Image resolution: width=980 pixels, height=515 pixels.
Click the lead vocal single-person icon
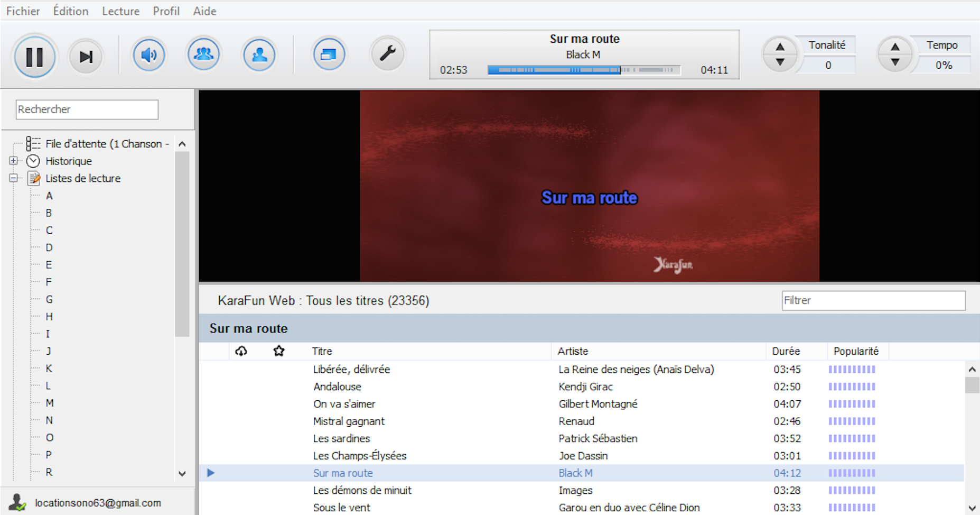259,54
